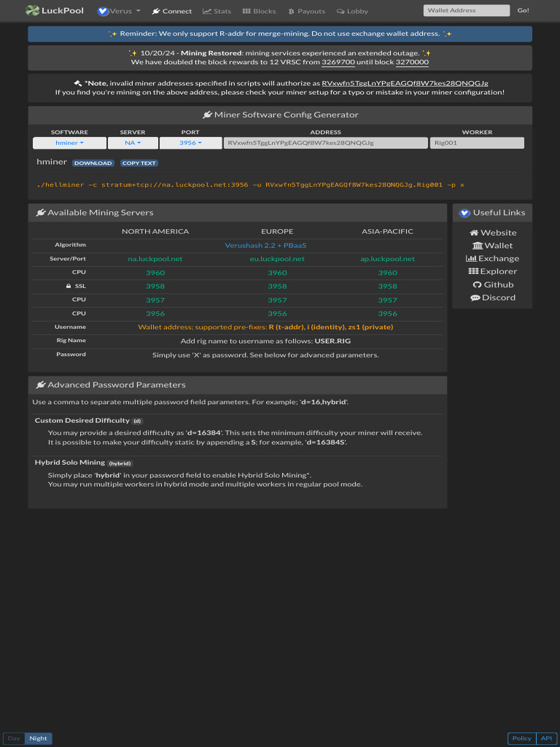The height and width of the screenshot is (747, 560).
Task: Open the Wallet link
Action: pos(492,245)
